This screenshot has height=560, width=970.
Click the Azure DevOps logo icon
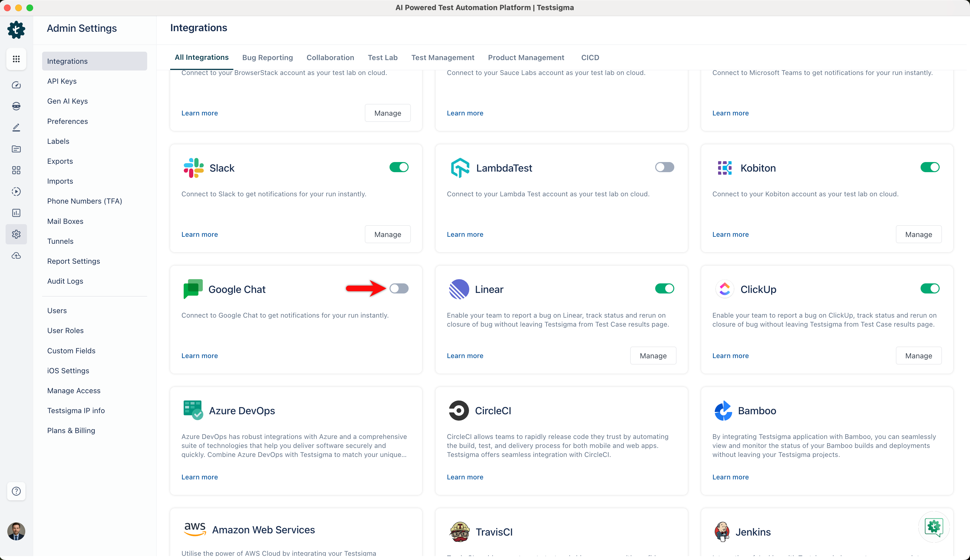[x=193, y=410]
